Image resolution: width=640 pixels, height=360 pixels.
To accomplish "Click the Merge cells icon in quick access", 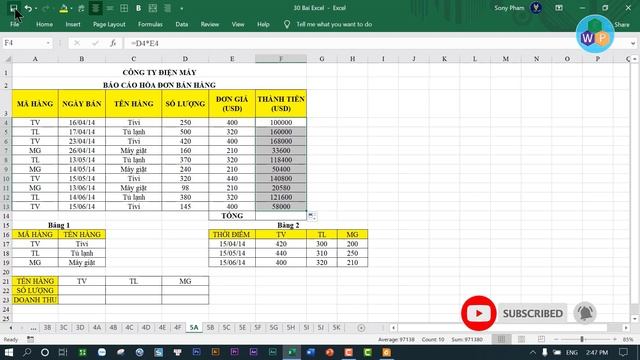I will 153,8.
